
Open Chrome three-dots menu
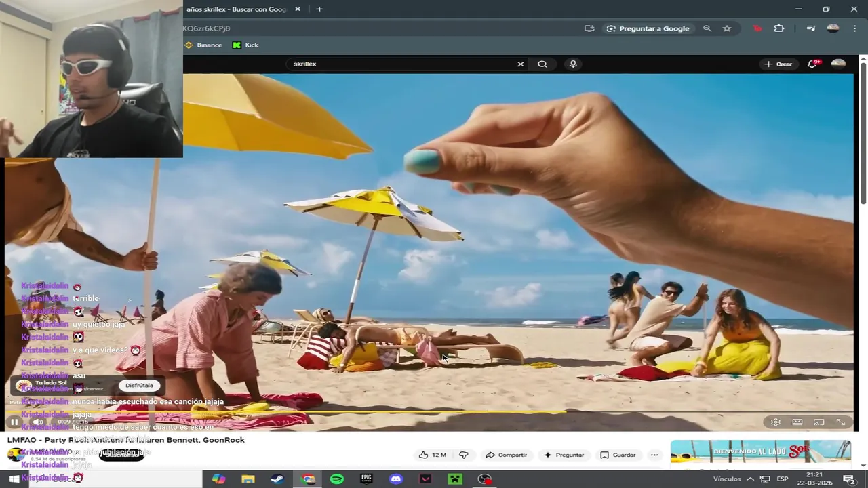click(x=854, y=28)
